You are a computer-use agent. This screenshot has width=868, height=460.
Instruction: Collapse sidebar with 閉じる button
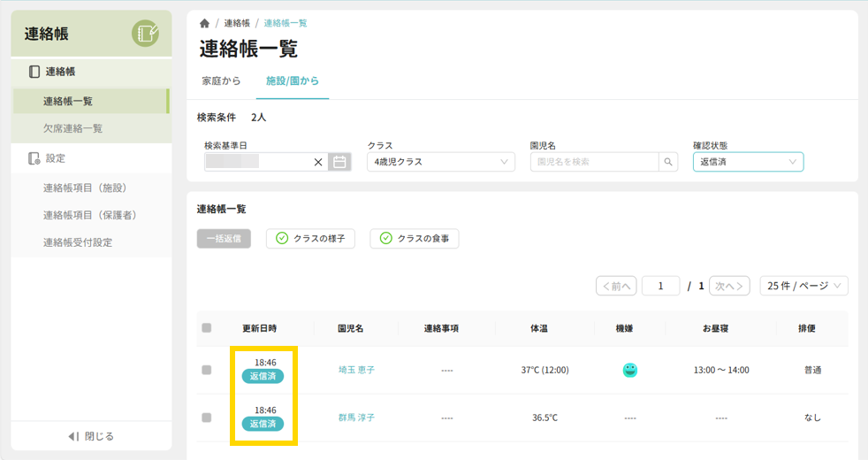(x=91, y=436)
